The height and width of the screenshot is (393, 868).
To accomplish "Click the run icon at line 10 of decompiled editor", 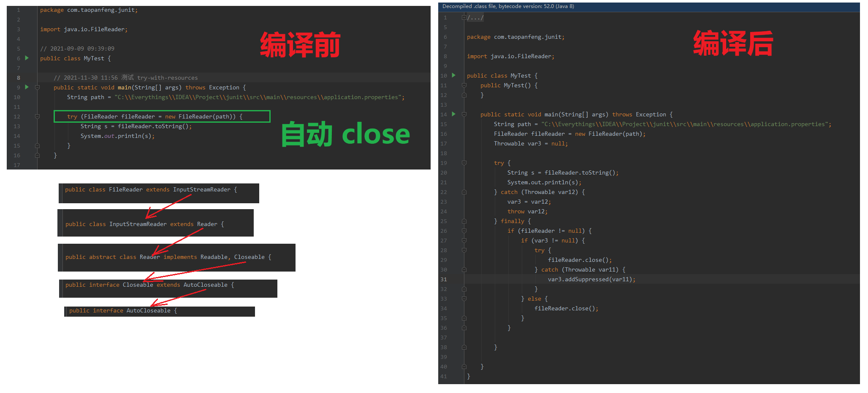I will [x=453, y=75].
